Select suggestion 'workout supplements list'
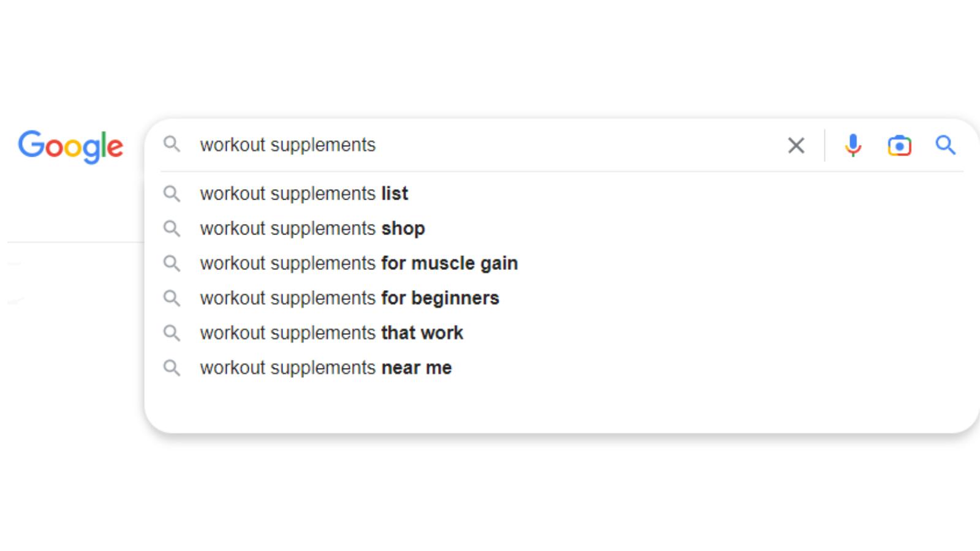 pyautogui.click(x=303, y=193)
